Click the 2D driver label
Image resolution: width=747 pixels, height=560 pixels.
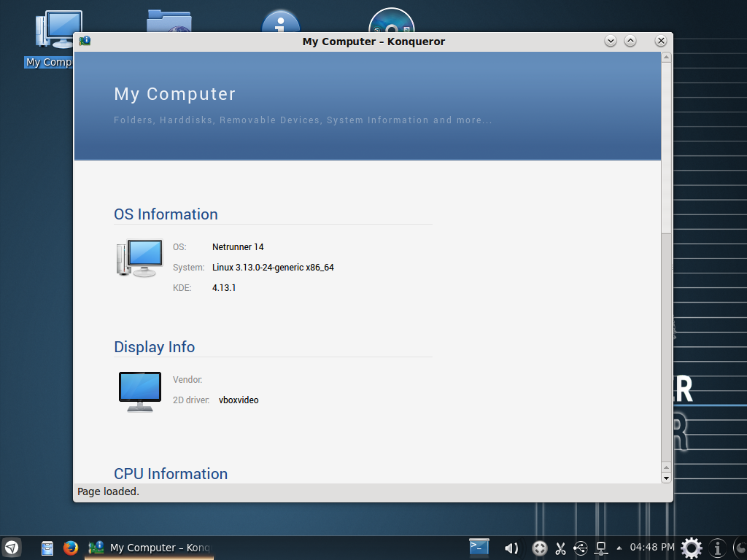[191, 400]
